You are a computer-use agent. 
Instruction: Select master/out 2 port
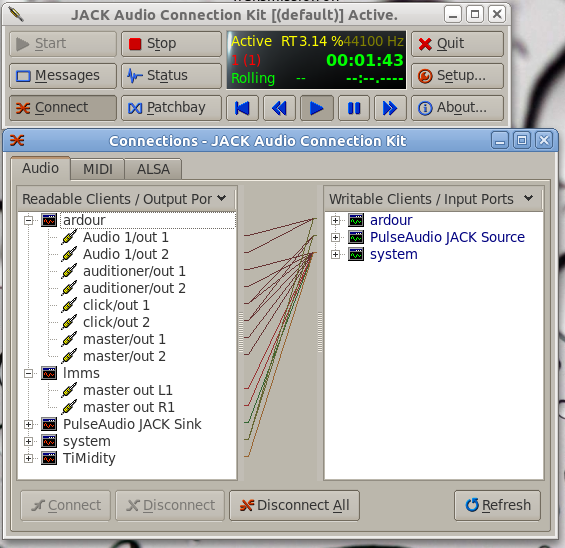pyautogui.click(x=124, y=356)
